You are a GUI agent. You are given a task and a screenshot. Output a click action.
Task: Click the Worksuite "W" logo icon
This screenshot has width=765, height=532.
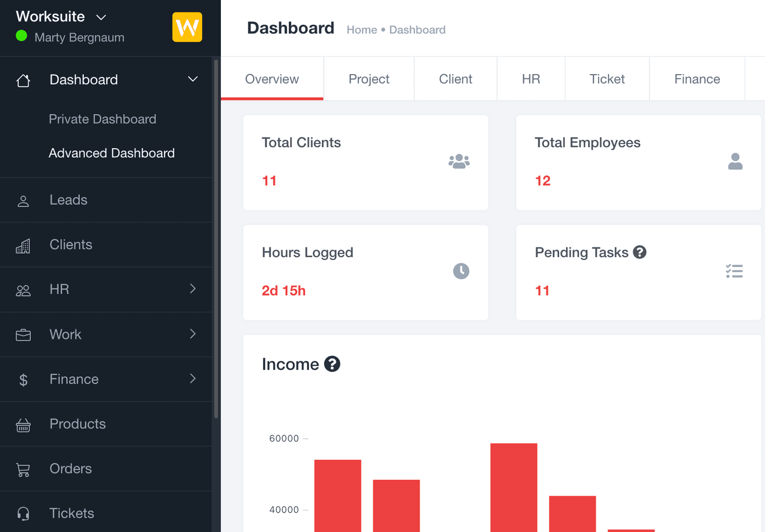(x=187, y=27)
